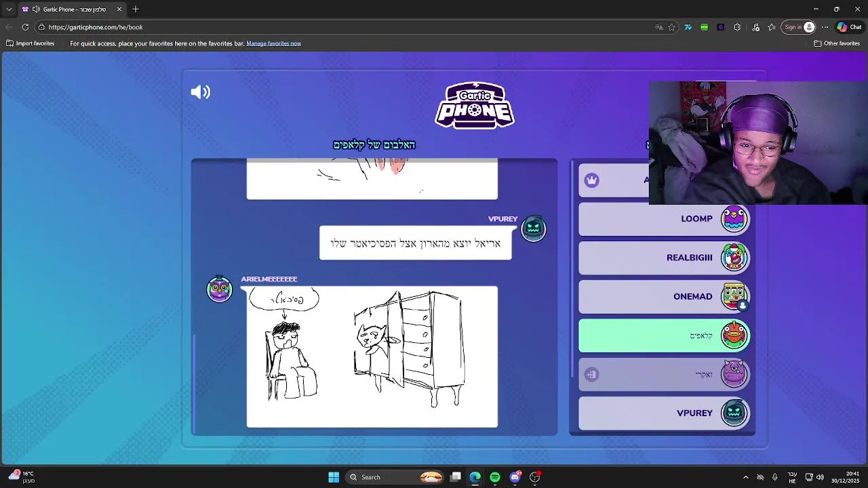This screenshot has height=488, width=868.
Task: Click the microphone icon in the system tray
Action: [774, 477]
